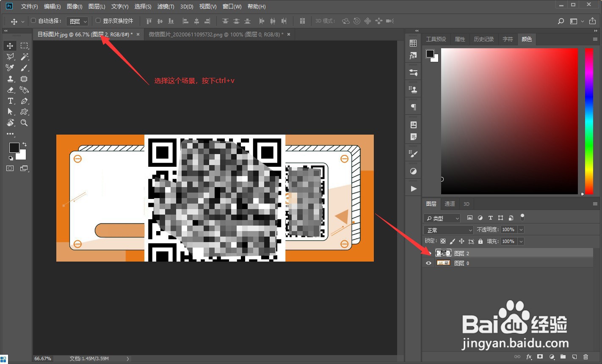
Task: Enable the 自动选择 checkbox
Action: click(x=33, y=21)
